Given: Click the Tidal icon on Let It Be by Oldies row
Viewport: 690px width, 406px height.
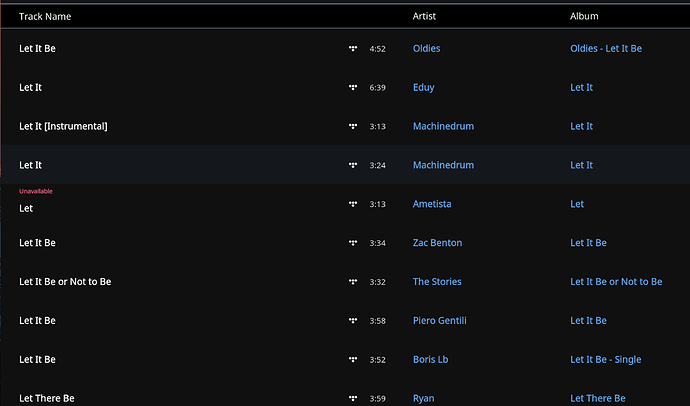Looking at the screenshot, I should click(353, 48).
